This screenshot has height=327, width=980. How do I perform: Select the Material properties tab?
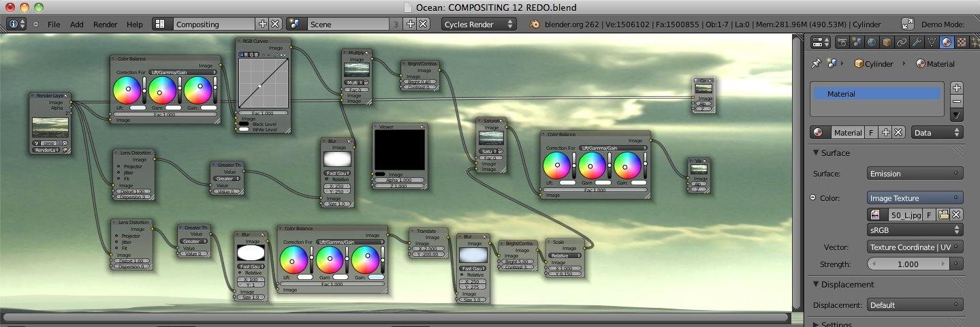pos(947,42)
